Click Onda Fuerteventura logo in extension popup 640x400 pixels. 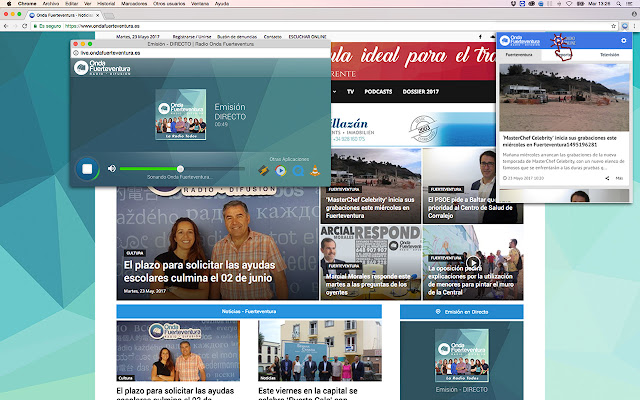tap(520, 40)
